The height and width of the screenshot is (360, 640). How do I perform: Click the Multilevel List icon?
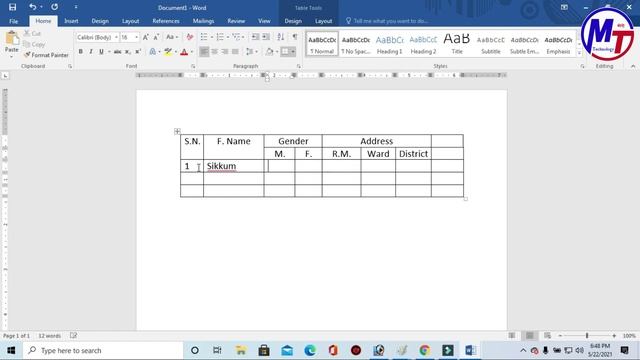point(236,37)
